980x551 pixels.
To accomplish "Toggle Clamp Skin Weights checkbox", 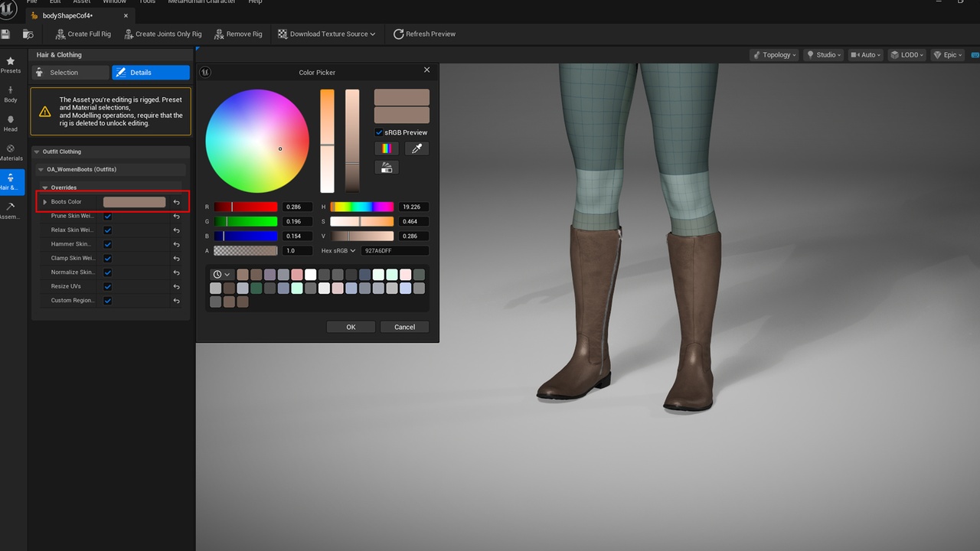I will [x=108, y=258].
